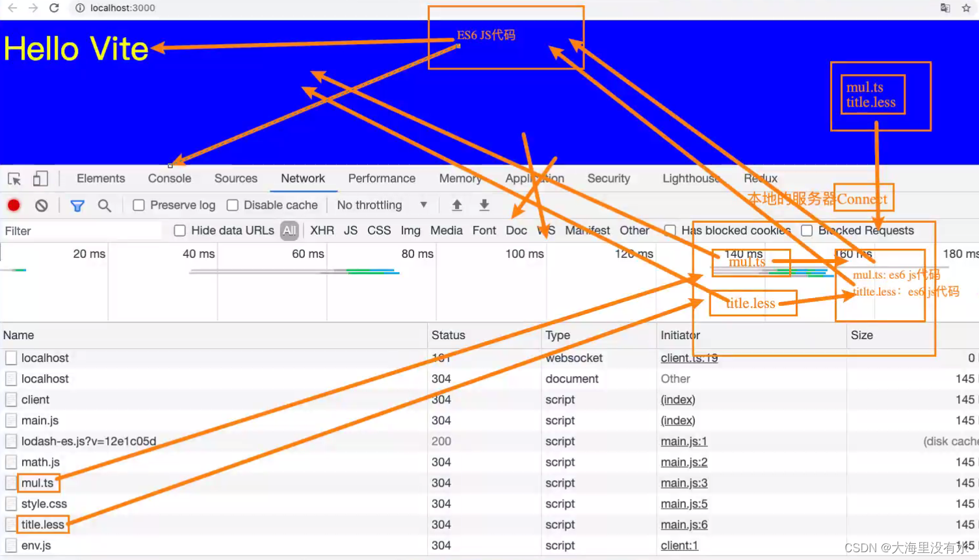
Task: Filter requests by Media
Action: [447, 231]
